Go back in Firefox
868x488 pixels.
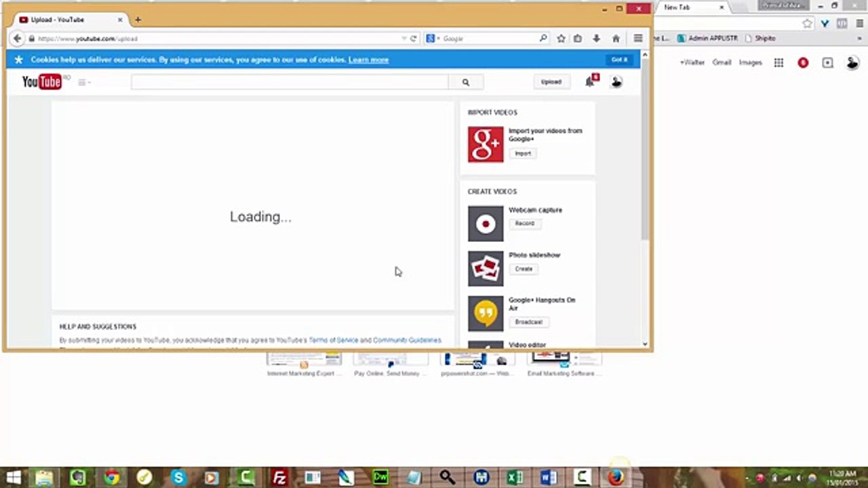(x=18, y=39)
